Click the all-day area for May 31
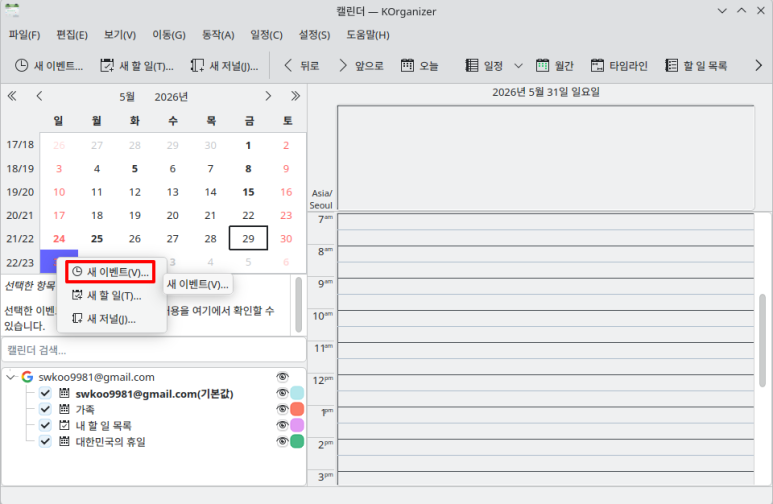The height and width of the screenshot is (504, 773). click(546, 158)
